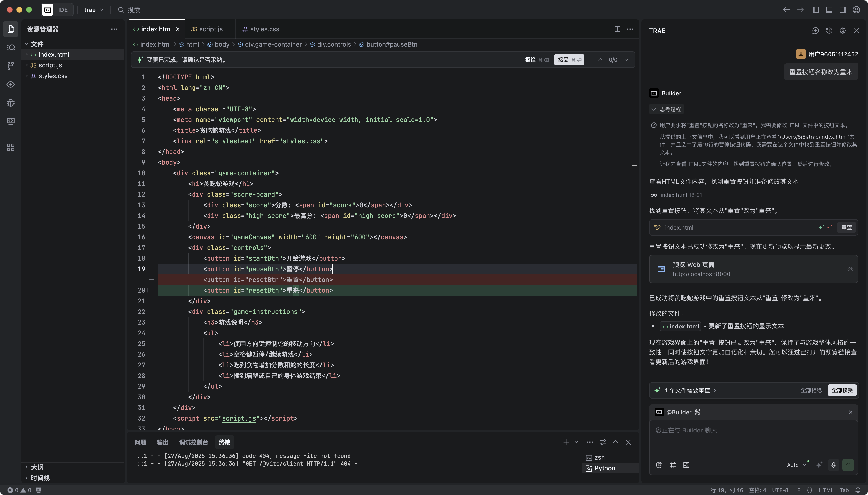Viewport: 868px width, 495px height.
Task: Collapse the 文件 folder tree
Action: (x=26, y=44)
